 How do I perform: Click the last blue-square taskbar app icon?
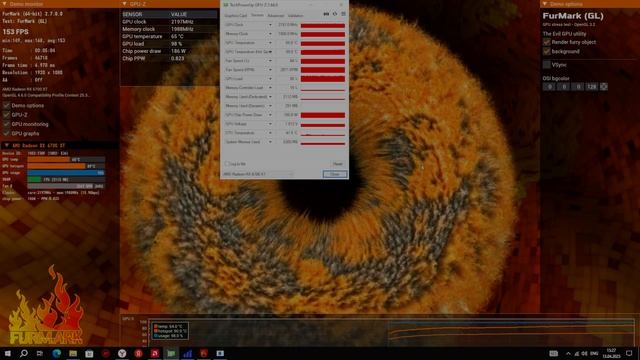point(220,353)
